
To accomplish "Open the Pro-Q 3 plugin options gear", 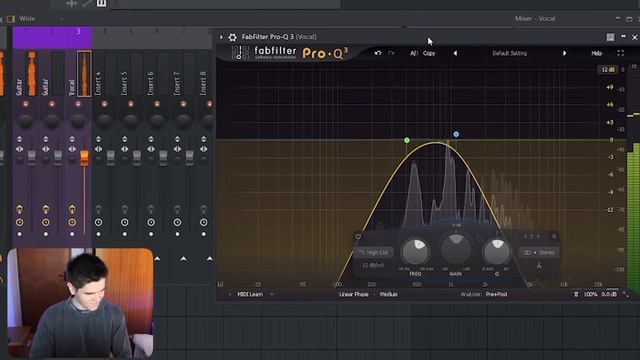I will coord(232,37).
